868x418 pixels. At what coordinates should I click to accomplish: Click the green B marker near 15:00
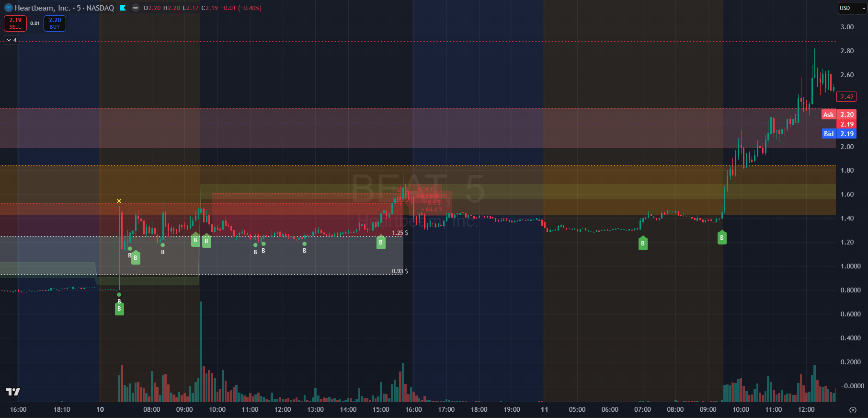coord(381,243)
